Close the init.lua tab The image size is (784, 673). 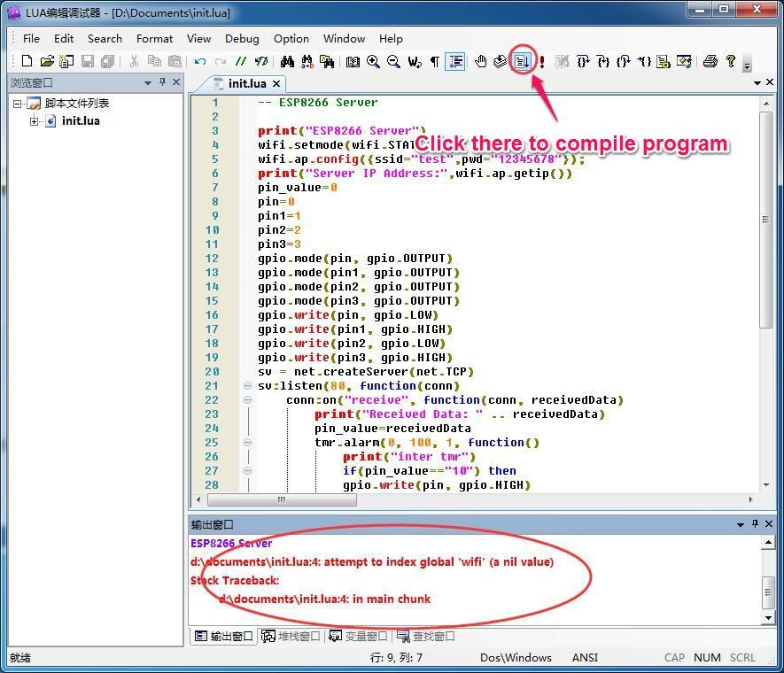pyautogui.click(x=276, y=83)
